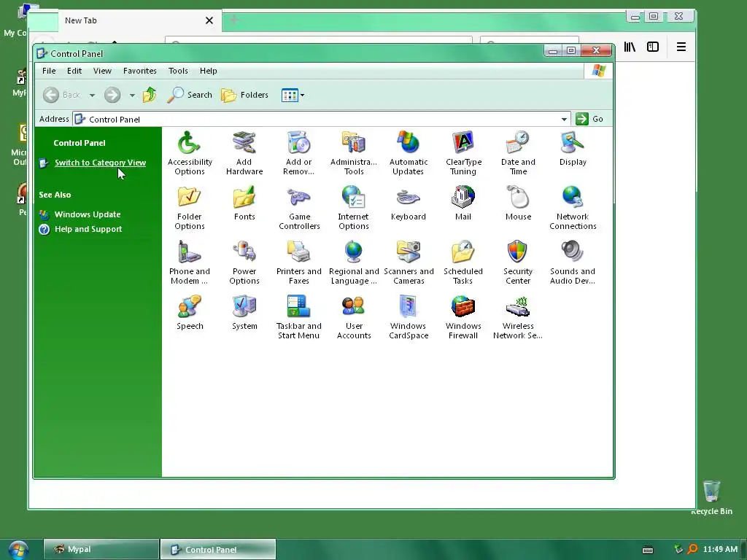This screenshot has height=560, width=747.
Task: Expand the Back history dropdown arrow
Action: [92, 96]
